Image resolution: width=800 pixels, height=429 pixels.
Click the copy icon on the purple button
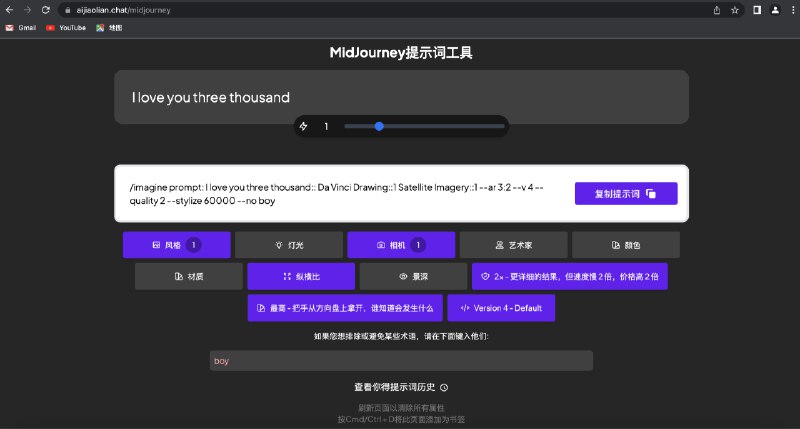(651, 194)
